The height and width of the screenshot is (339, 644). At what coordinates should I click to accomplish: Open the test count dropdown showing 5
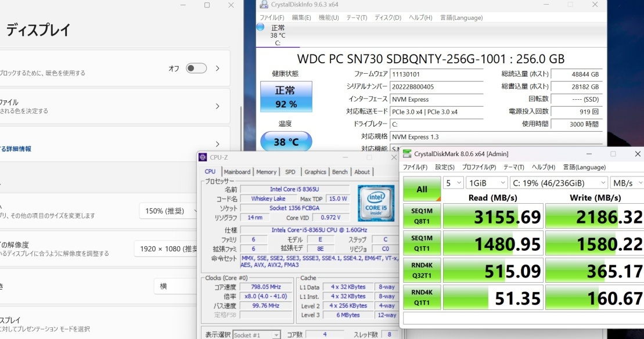coord(454,183)
